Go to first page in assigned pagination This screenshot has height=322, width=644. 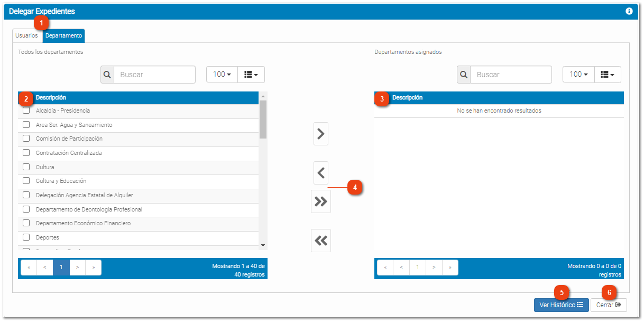pyautogui.click(x=385, y=268)
